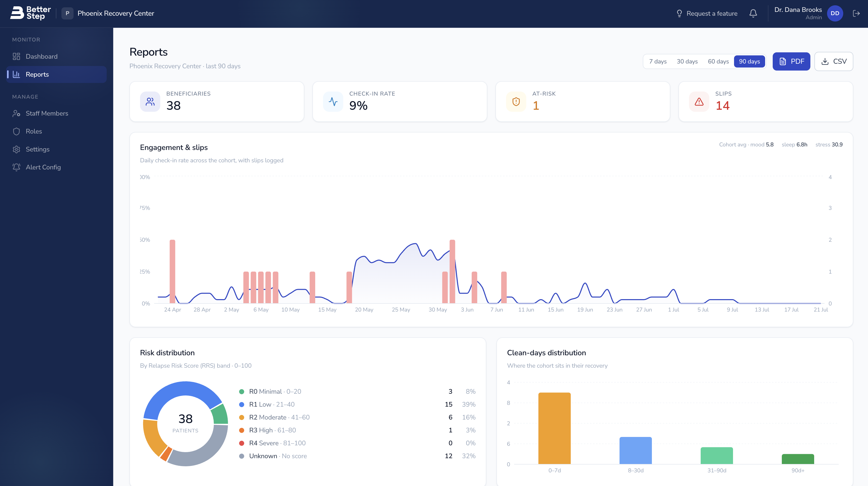Open the Dashboard page
868x486 pixels.
click(x=56, y=56)
